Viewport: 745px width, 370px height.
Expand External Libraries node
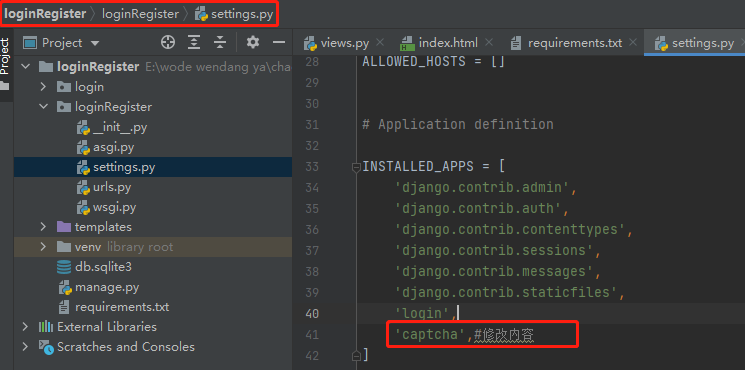[25, 327]
